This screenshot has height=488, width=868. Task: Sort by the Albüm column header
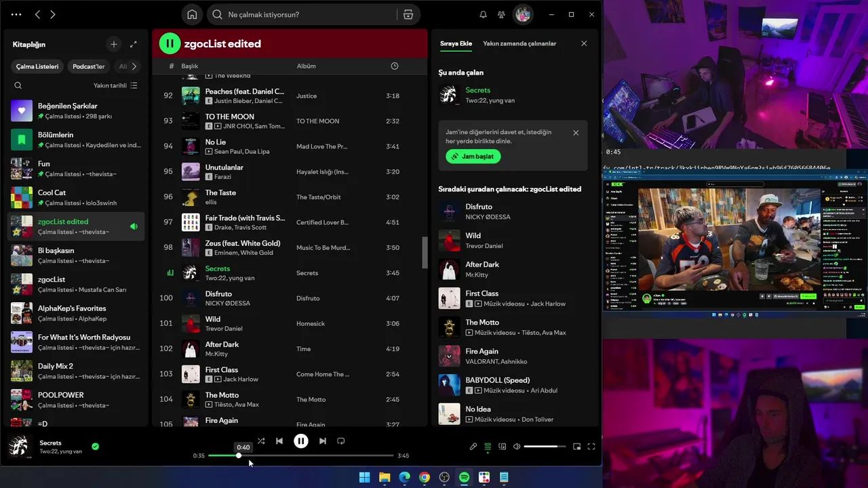306,66
